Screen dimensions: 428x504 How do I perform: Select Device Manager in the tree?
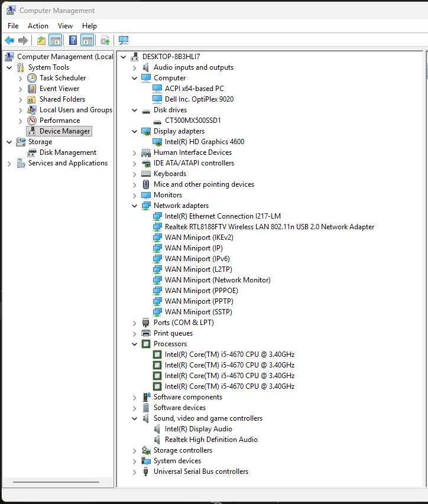(x=64, y=131)
